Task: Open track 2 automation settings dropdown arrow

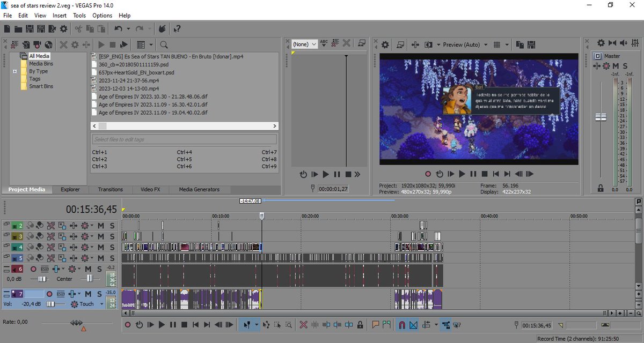Action: tap(92, 226)
